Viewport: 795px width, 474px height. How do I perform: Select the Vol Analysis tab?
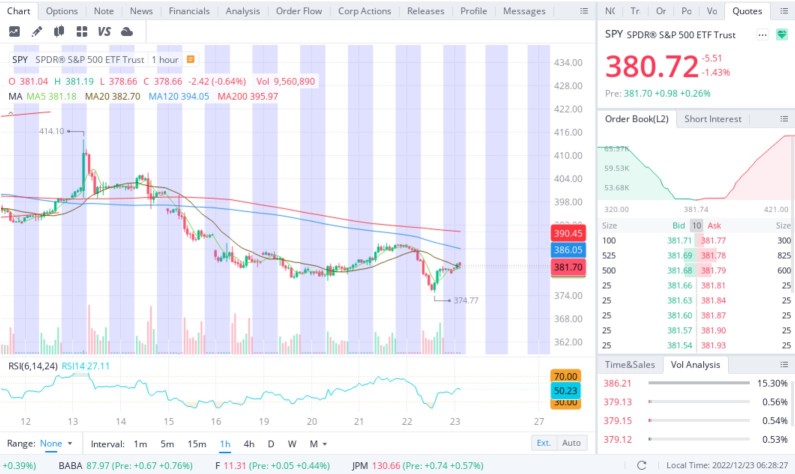(695, 364)
